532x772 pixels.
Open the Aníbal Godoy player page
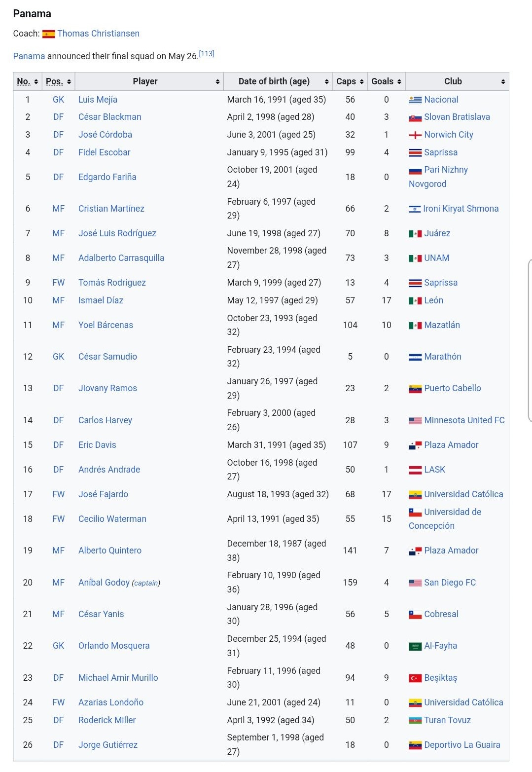pyautogui.click(x=104, y=583)
